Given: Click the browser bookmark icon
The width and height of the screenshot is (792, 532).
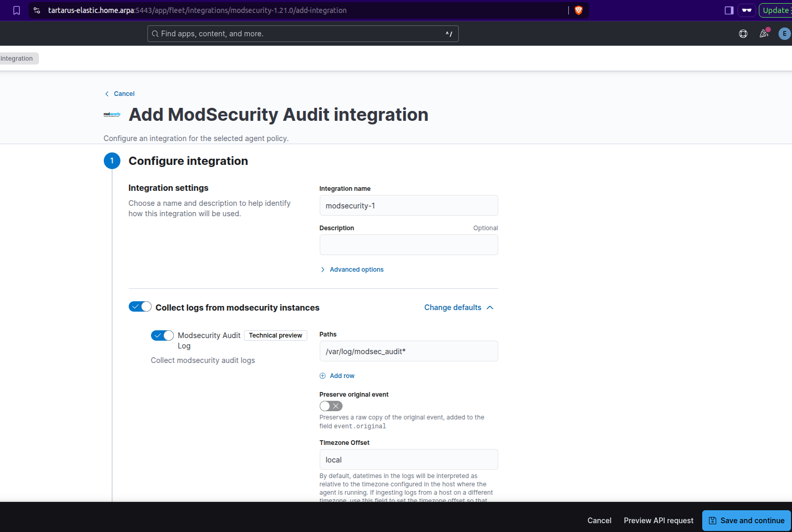Looking at the screenshot, I should point(17,10).
